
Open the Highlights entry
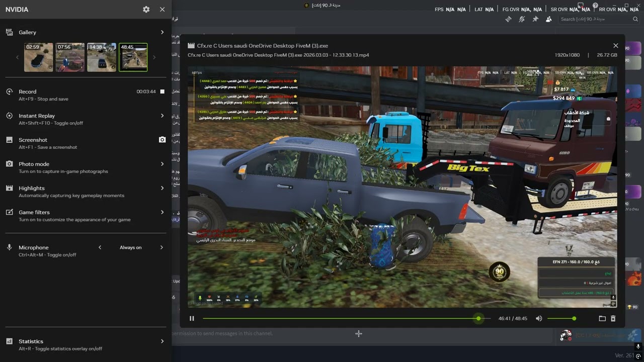[86, 192]
